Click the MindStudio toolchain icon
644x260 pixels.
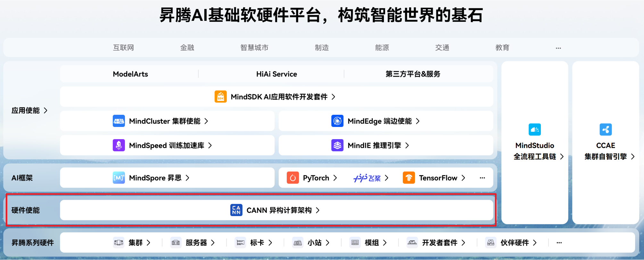(x=535, y=130)
